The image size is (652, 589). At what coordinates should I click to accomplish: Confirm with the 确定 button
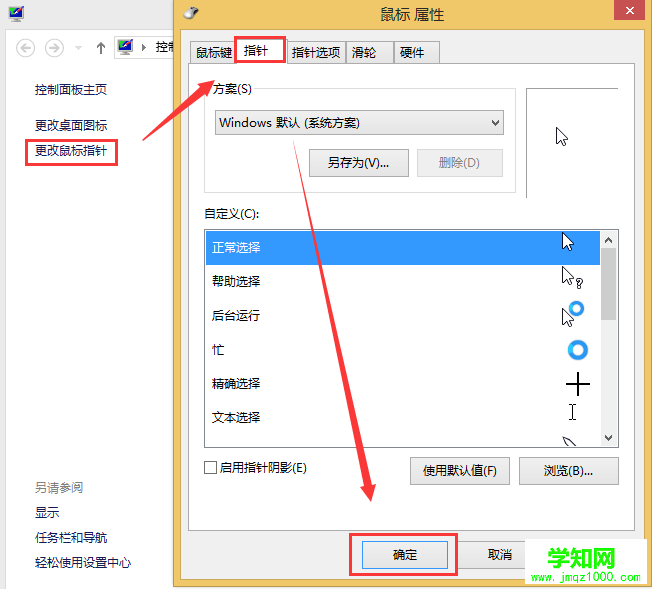[405, 554]
